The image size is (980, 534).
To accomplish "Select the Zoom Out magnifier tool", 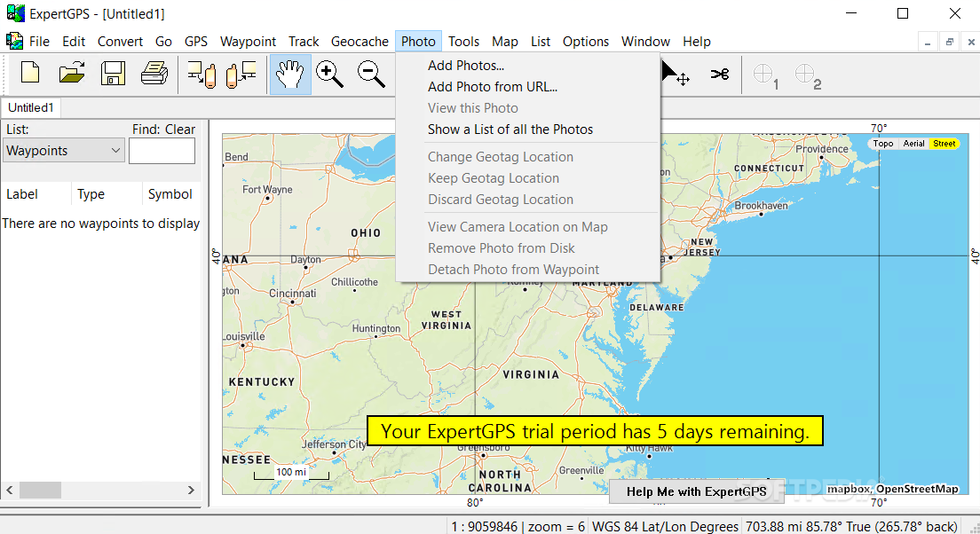I will tap(371, 75).
